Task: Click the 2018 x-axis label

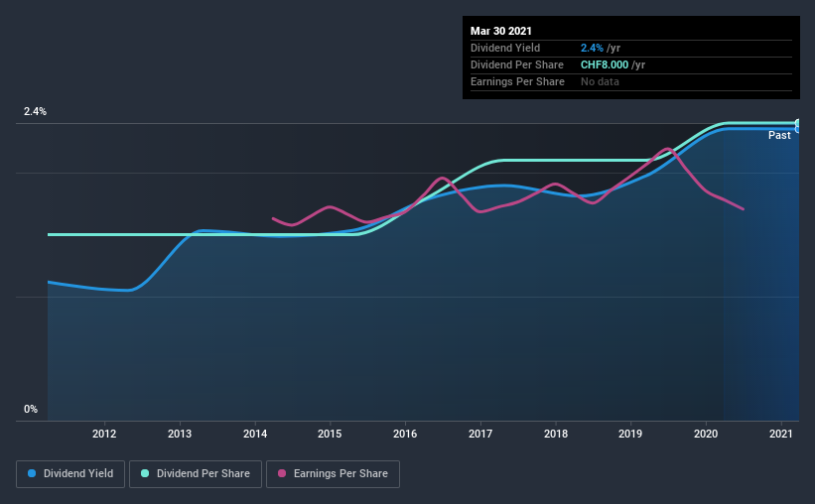Action: pyautogui.click(x=556, y=434)
